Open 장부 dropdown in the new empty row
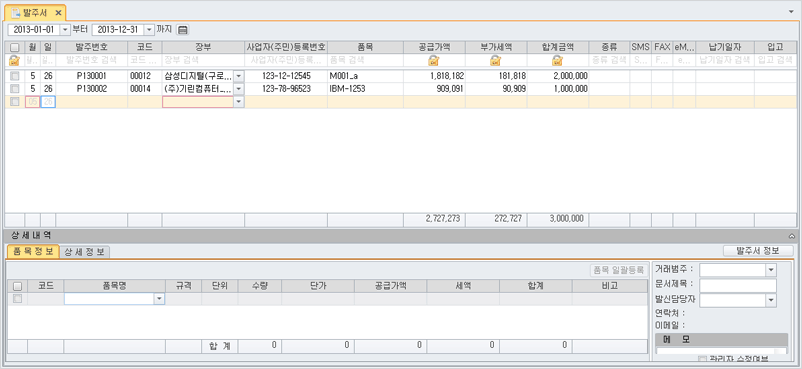Viewport: 802px width, 369px height. click(239, 102)
